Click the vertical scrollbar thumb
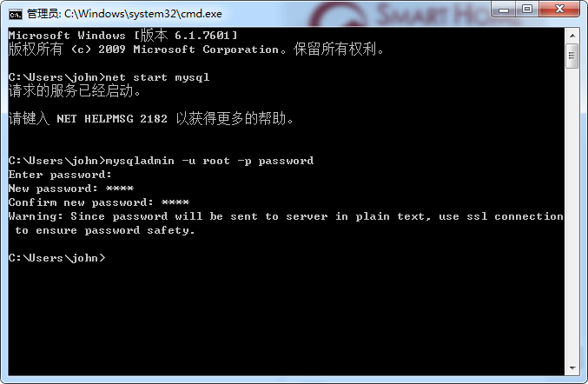Viewport: 588px width, 384px height. [x=572, y=56]
